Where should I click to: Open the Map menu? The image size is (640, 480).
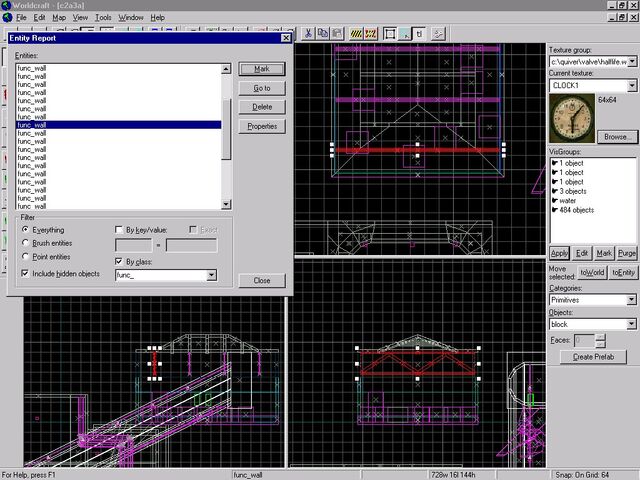[x=59, y=18]
